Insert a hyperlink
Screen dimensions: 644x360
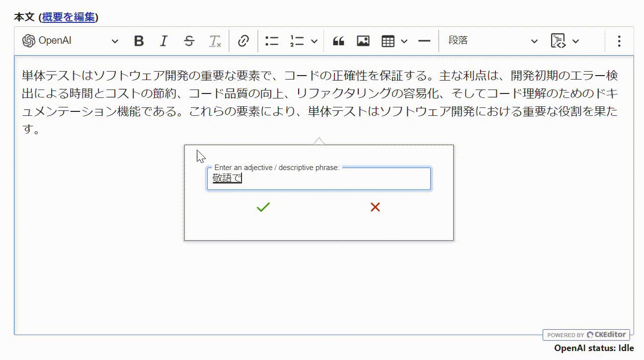pos(243,41)
